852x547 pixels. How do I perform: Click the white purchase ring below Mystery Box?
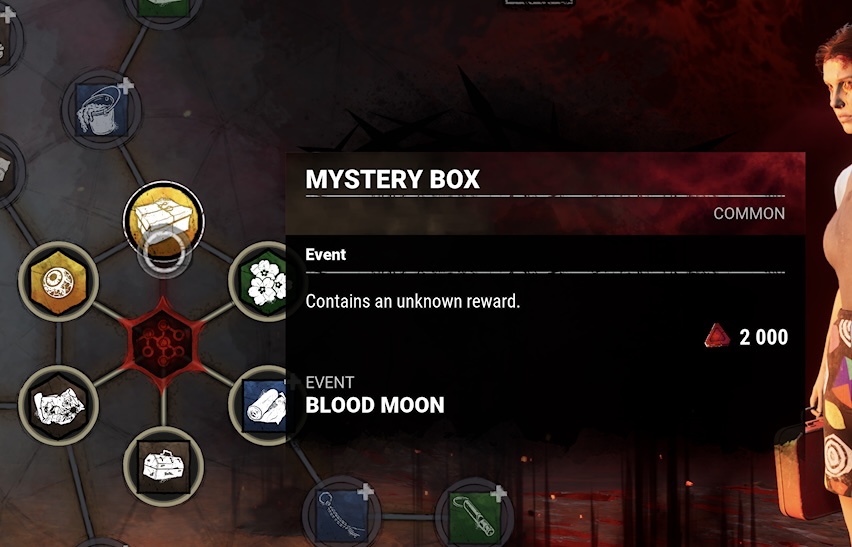164,252
